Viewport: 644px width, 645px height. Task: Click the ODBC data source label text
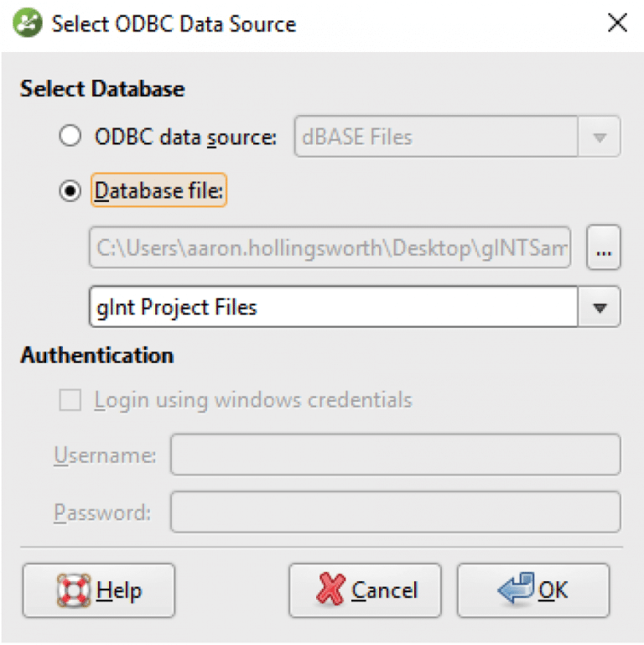point(185,137)
